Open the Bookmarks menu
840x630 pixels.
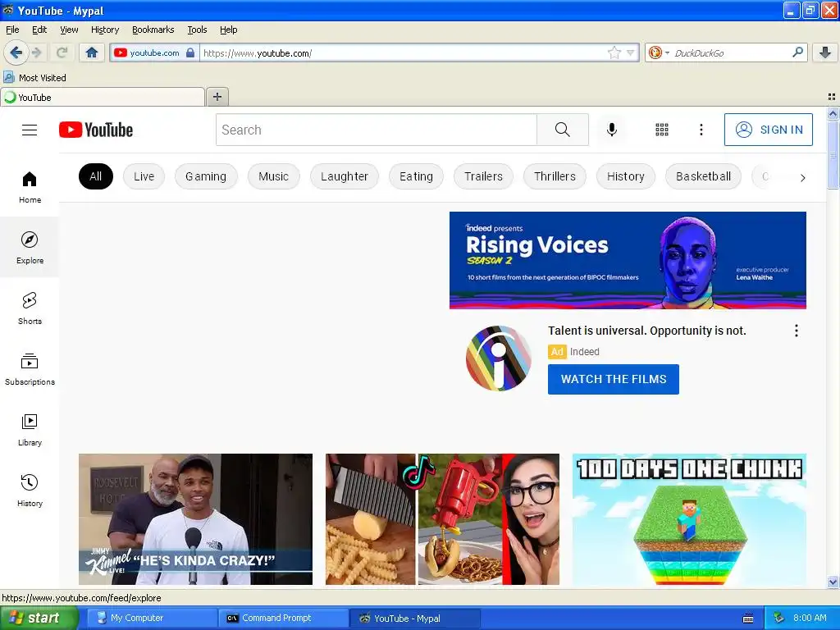pyautogui.click(x=153, y=30)
